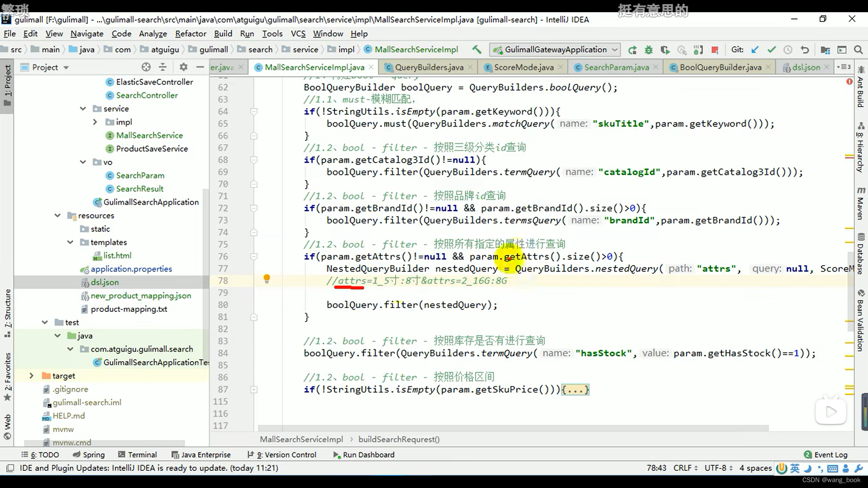Switch to BoolQueryBuilder.java tab

click(x=720, y=67)
